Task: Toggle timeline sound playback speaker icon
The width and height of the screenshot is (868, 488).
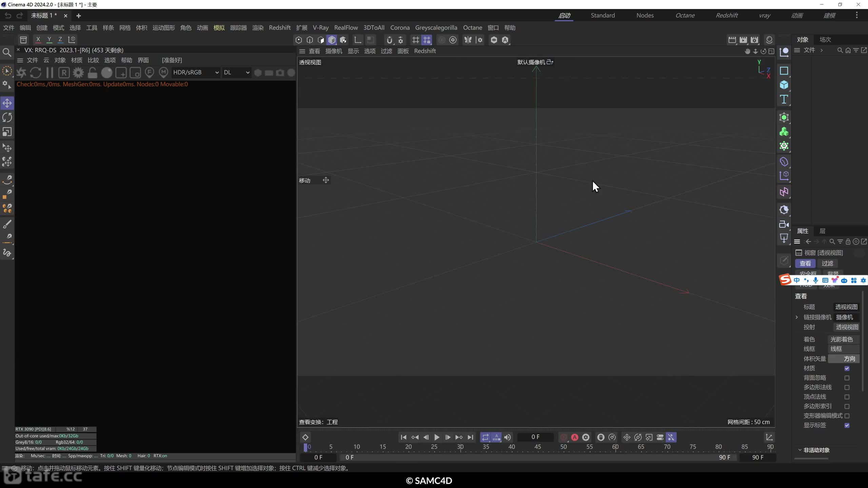Action: pyautogui.click(x=508, y=437)
